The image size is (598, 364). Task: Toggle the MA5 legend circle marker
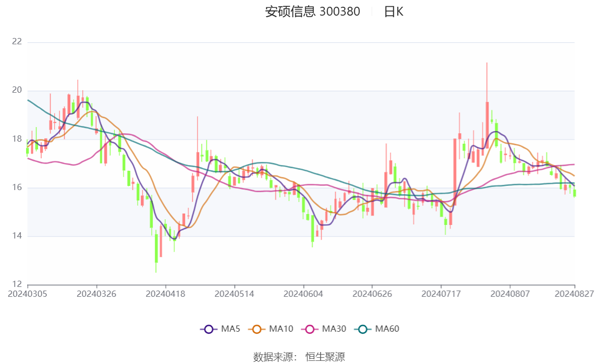click(208, 329)
